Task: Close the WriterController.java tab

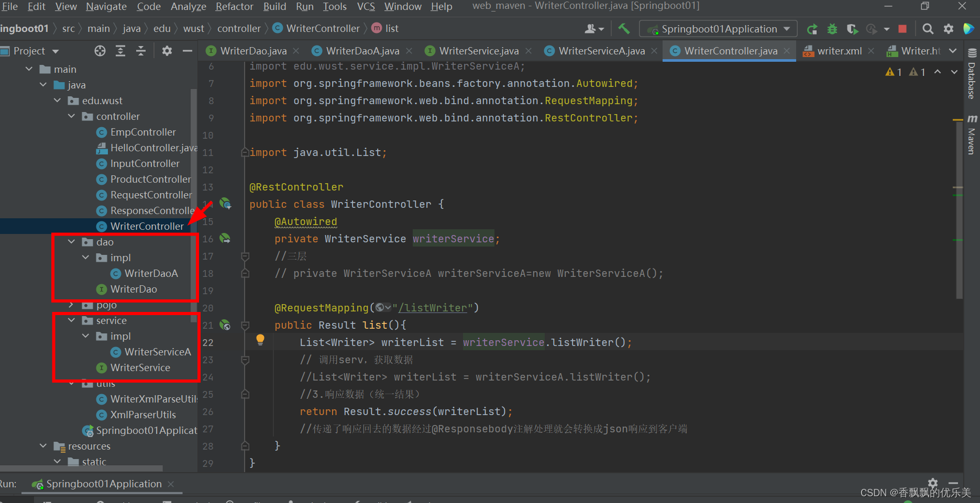Action: (787, 51)
